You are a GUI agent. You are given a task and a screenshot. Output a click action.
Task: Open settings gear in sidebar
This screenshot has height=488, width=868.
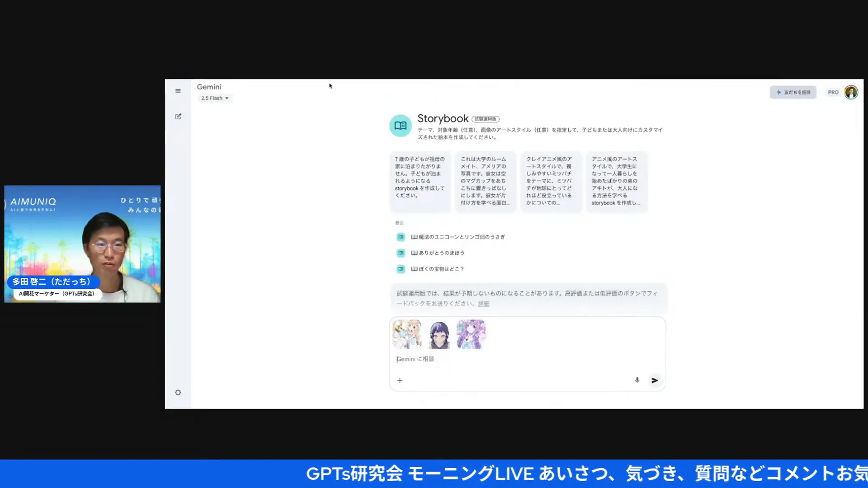(x=178, y=393)
